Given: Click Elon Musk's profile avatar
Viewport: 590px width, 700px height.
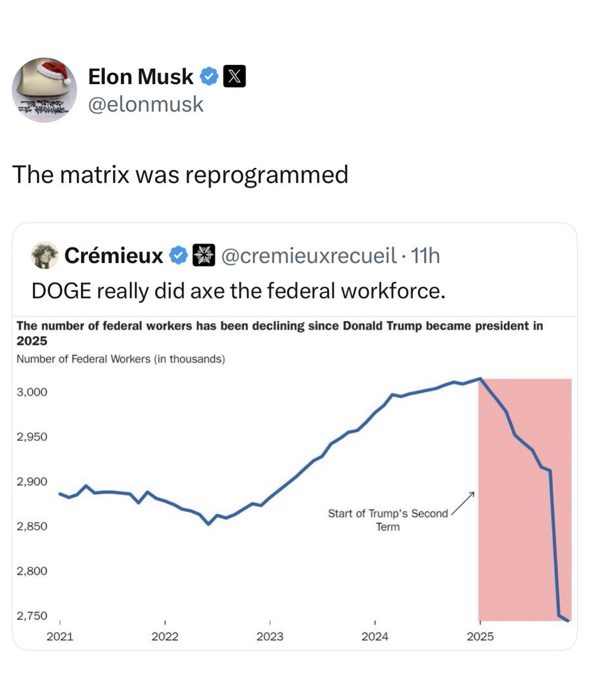Looking at the screenshot, I should [44, 90].
